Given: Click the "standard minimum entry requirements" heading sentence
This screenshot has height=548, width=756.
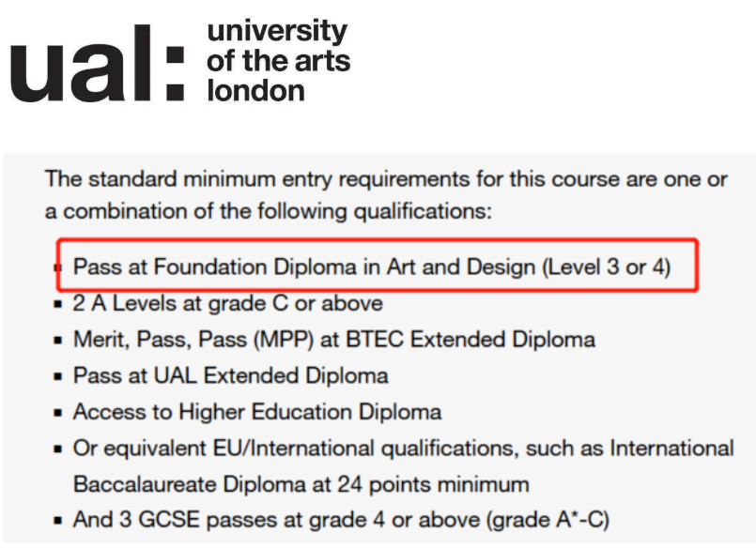Looking at the screenshot, I should tap(385, 178).
